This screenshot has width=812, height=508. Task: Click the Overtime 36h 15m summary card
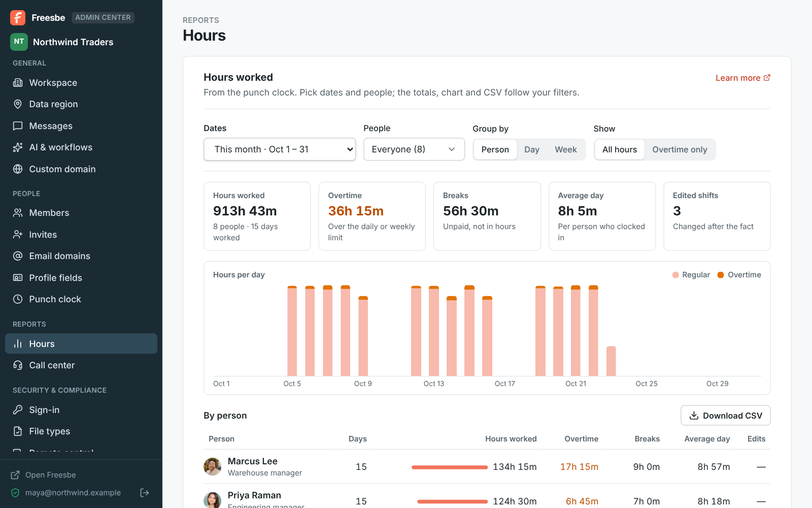point(372,216)
